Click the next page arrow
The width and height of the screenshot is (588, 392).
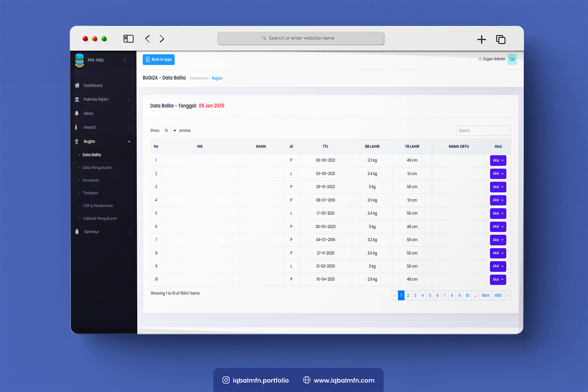tap(507, 296)
